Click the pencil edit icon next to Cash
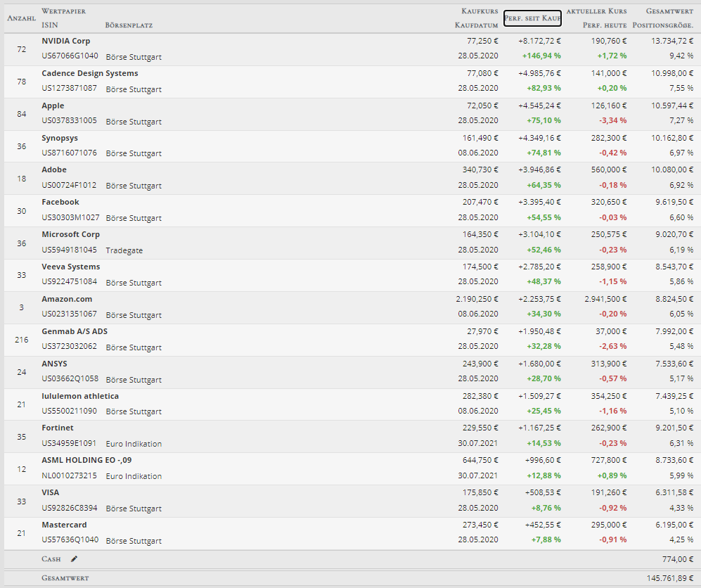701x588 pixels. 75,559
